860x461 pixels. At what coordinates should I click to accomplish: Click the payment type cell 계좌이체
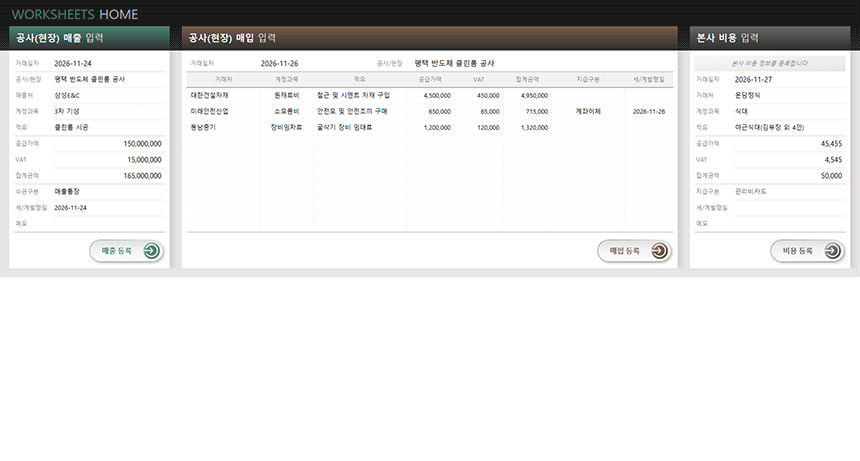(588, 111)
